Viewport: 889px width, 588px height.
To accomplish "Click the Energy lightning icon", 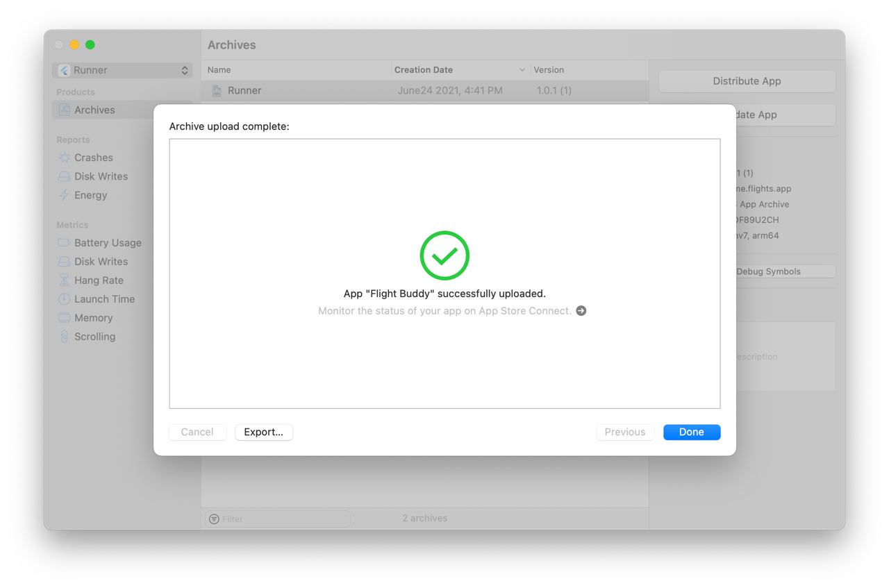I will 64,195.
